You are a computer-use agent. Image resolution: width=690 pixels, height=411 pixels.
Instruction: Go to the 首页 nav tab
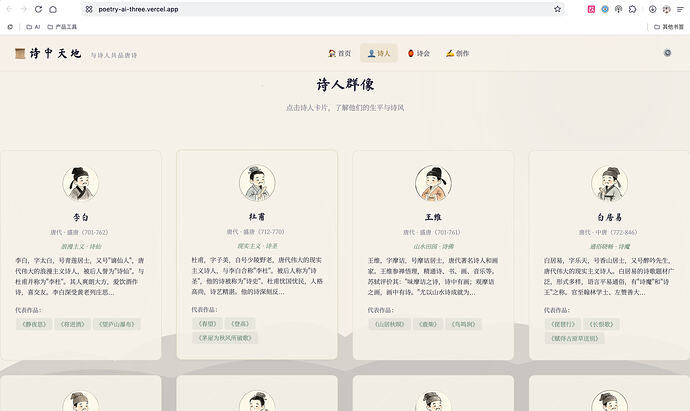[x=339, y=53]
